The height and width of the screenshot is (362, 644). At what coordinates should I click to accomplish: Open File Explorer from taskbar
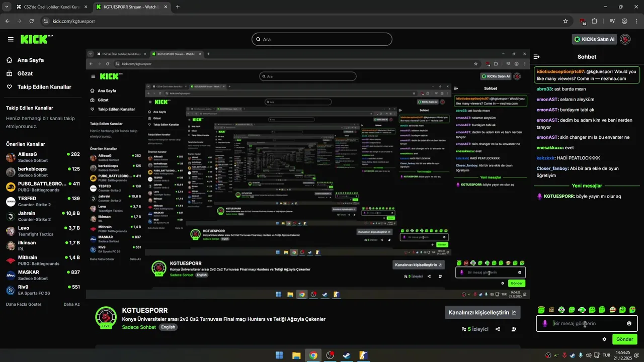296,355
